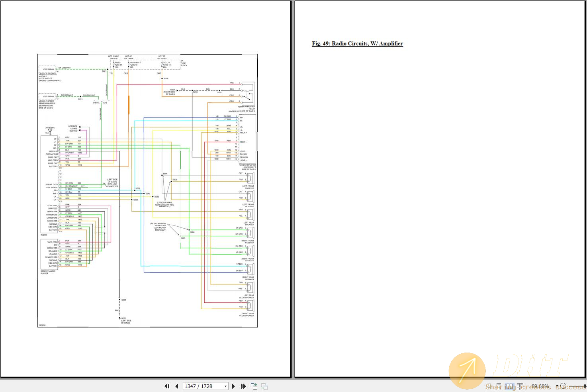
Task: Open the zoom level dropdown arrow
Action: 557,386
